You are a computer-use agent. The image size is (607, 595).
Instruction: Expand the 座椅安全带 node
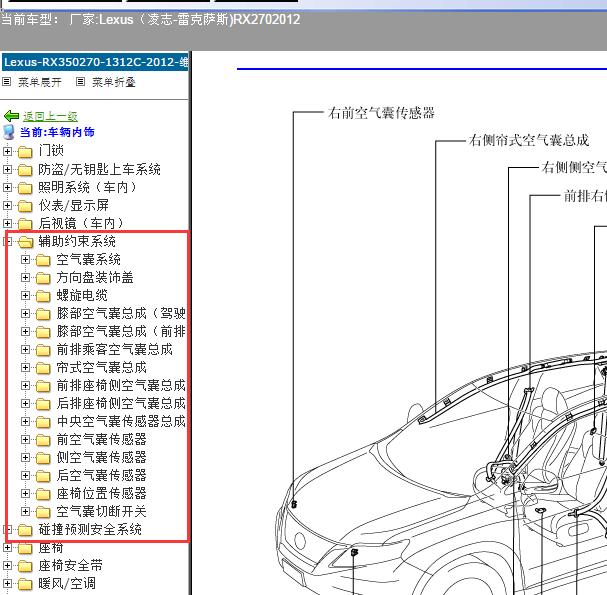(7, 566)
